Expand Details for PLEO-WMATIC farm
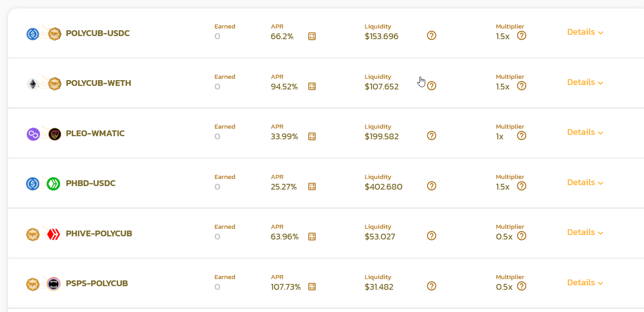The width and height of the screenshot is (644, 312). pyautogui.click(x=585, y=132)
